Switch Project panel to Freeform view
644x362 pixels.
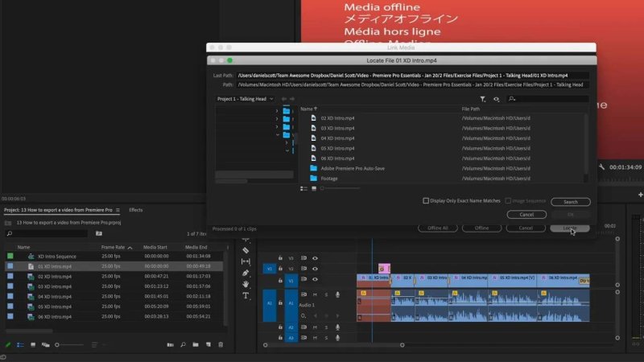pyautogui.click(x=46, y=345)
